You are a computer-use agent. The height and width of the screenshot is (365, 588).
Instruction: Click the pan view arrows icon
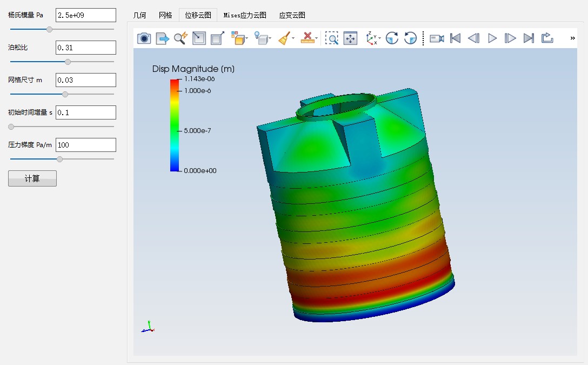(x=350, y=38)
